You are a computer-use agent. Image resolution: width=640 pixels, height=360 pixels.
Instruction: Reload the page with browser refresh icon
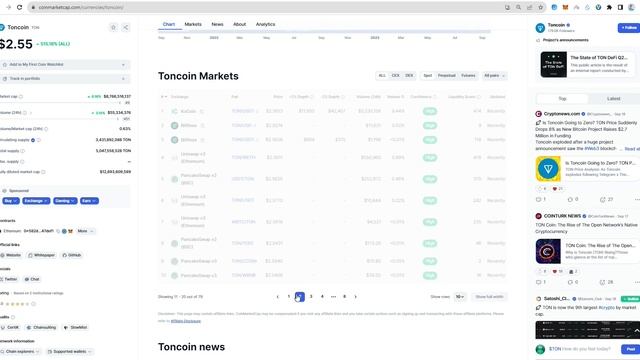click(x=19, y=7)
